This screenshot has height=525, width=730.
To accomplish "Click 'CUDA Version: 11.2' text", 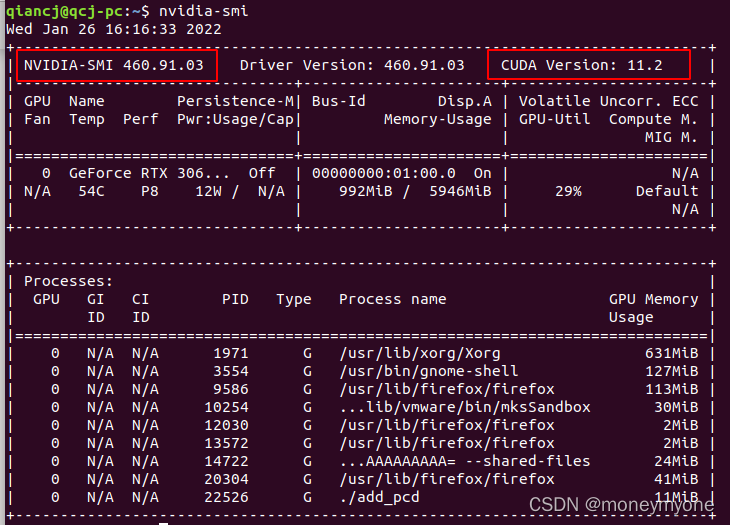I will point(581,65).
